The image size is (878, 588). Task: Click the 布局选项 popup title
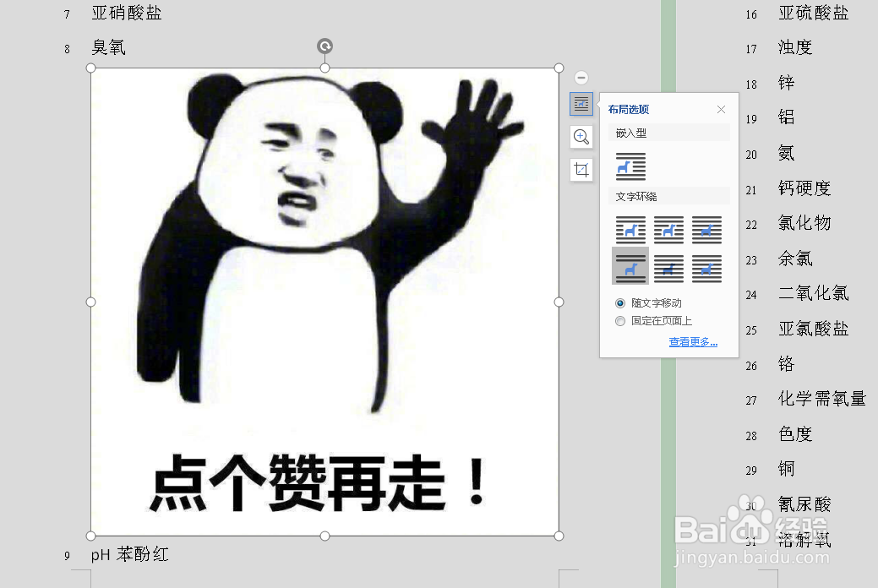pyautogui.click(x=628, y=109)
